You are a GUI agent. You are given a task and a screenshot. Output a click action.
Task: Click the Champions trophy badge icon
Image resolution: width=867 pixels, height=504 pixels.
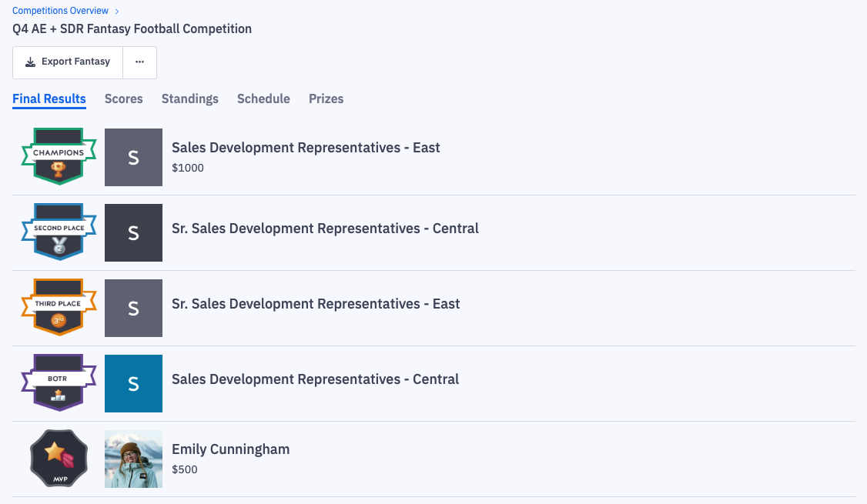(x=59, y=157)
